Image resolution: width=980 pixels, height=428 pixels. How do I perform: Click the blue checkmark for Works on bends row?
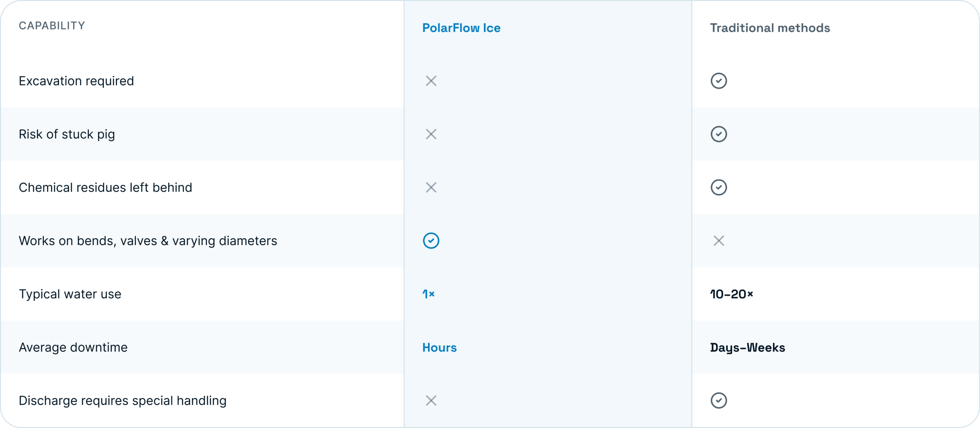coord(431,240)
